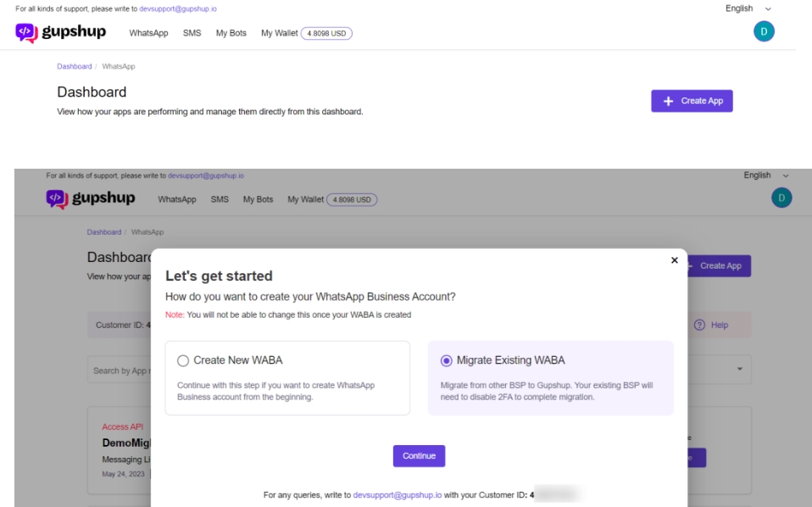Screen dimensions: 812x507
Task: Open My Bots in dimmed background header
Action: coord(258,199)
